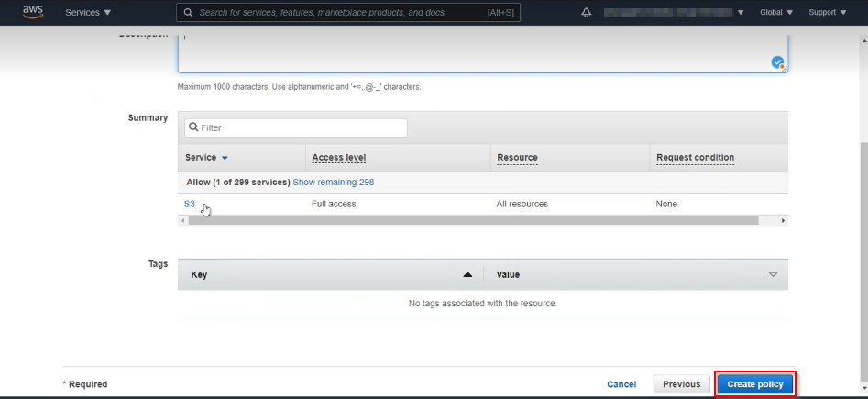Click the Allow (1 of 299 services) row
The height and width of the screenshot is (399, 868).
click(483, 182)
